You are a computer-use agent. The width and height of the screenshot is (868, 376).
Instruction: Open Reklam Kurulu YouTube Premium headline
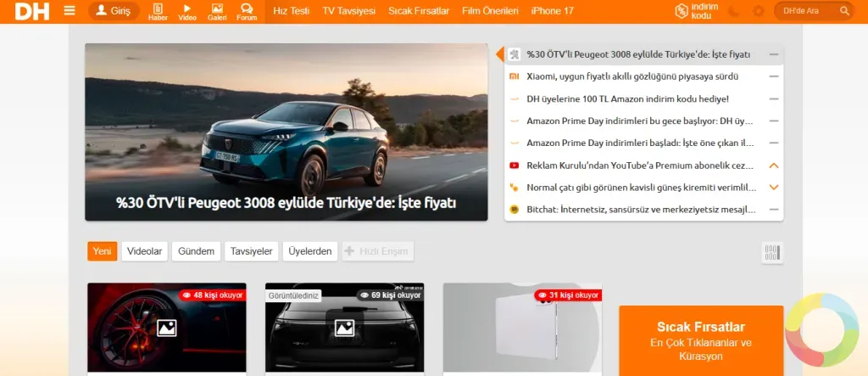(641, 166)
